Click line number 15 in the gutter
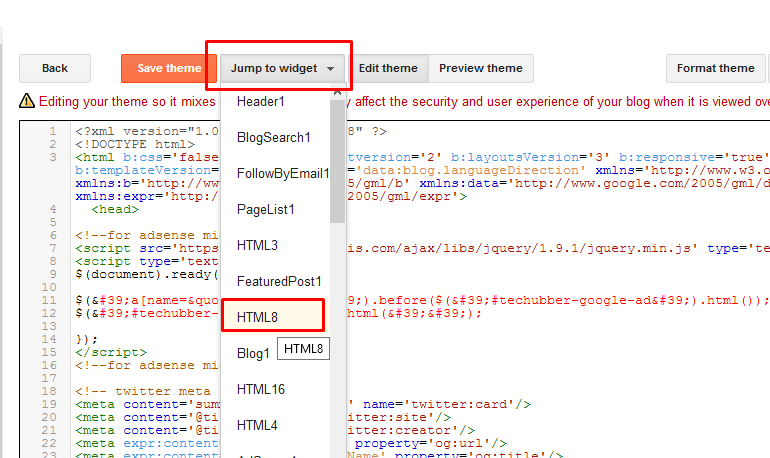 pyautogui.click(x=49, y=352)
